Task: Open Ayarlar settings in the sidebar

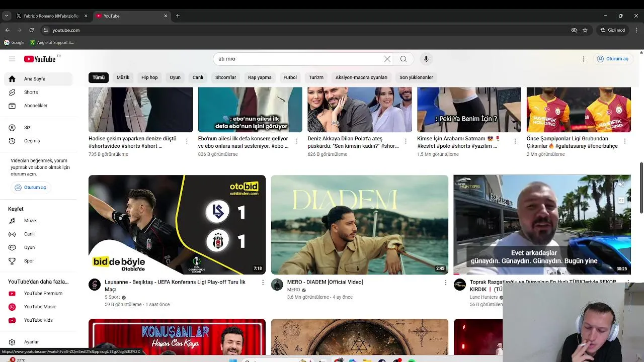Action: [39, 342]
